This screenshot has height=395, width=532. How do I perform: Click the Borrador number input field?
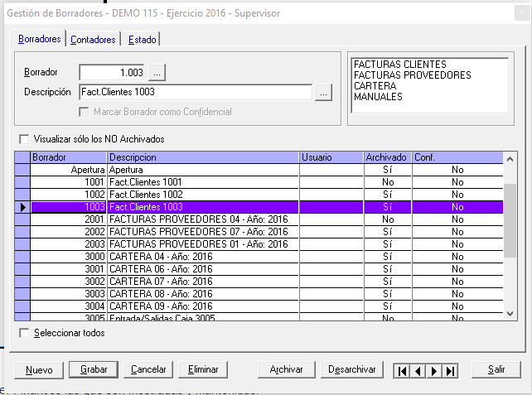point(112,73)
